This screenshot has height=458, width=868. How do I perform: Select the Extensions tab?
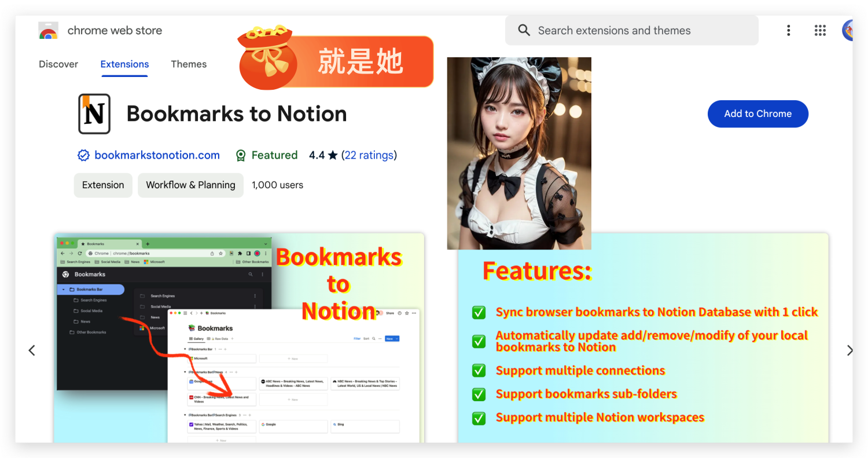124,64
